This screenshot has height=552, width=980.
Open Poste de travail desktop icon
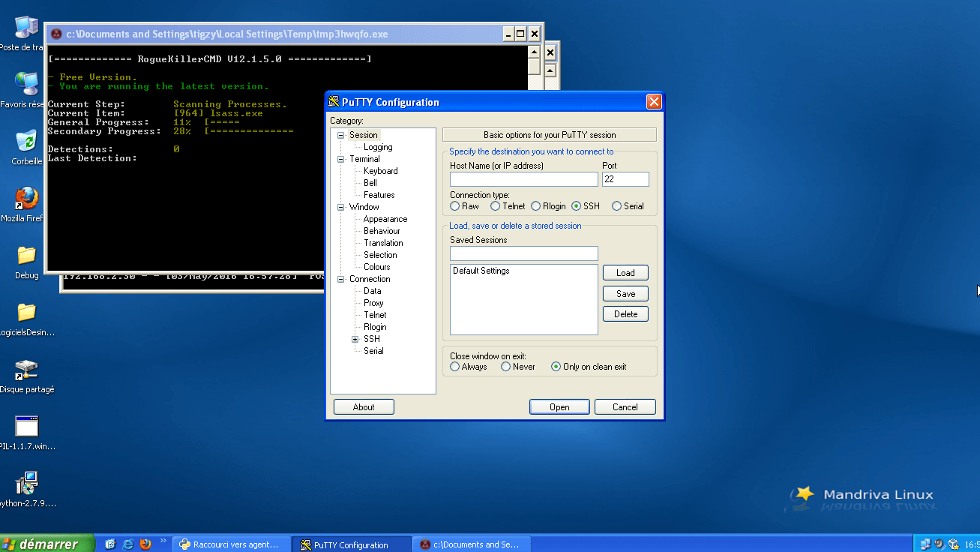pos(27,28)
